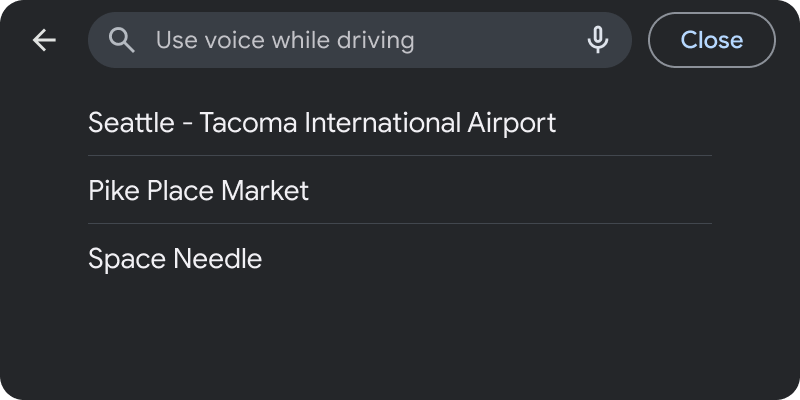
Task: Start voice input with the mic
Action: 597,40
